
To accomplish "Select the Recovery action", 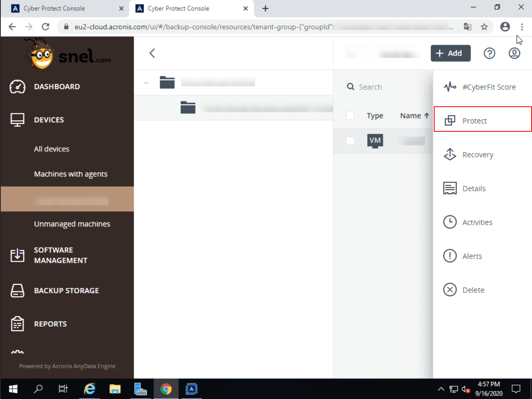I will point(477,155).
